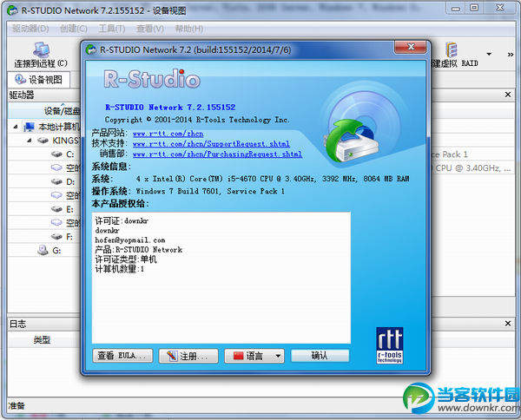Close the 日志 panel

pos(508,323)
